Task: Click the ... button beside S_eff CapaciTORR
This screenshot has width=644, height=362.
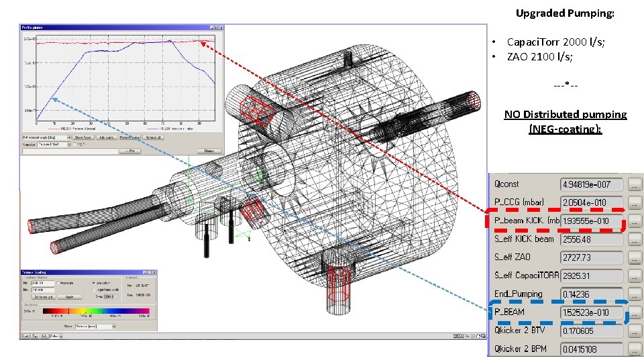Action: coord(634,276)
